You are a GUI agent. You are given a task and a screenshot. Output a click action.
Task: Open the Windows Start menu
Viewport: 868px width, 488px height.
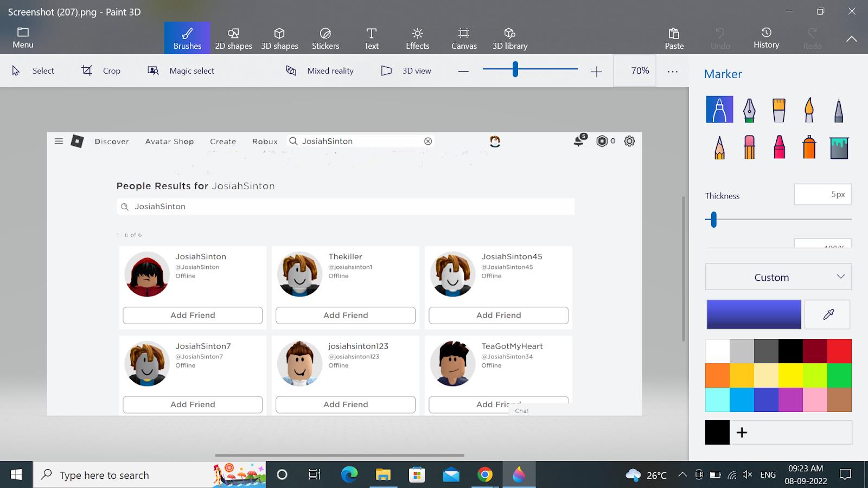(16, 475)
